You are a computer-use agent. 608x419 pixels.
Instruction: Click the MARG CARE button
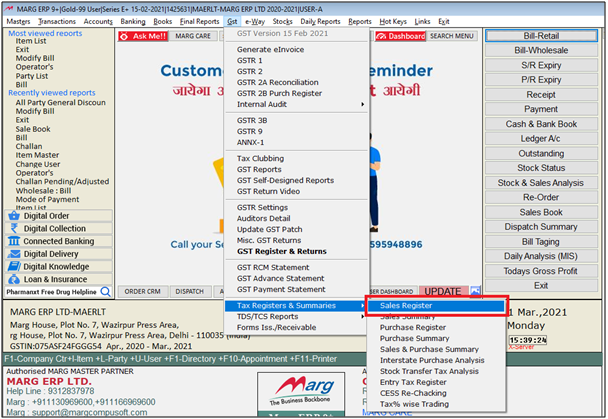click(193, 36)
